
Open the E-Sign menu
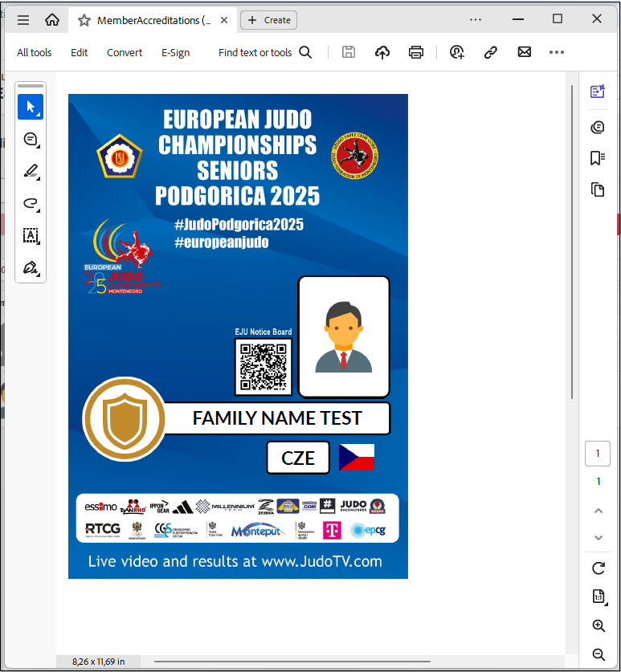pos(175,52)
